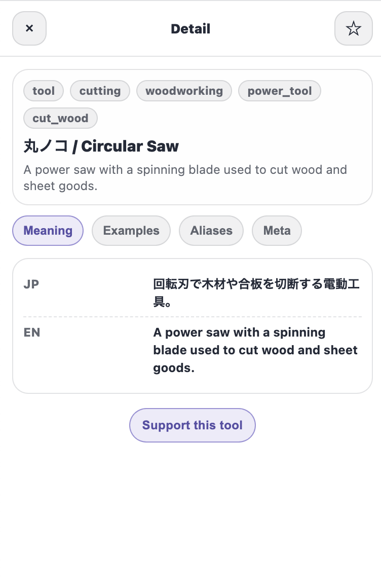Switch to the Aliases tab
The height and width of the screenshot is (588, 381).
[211, 231]
